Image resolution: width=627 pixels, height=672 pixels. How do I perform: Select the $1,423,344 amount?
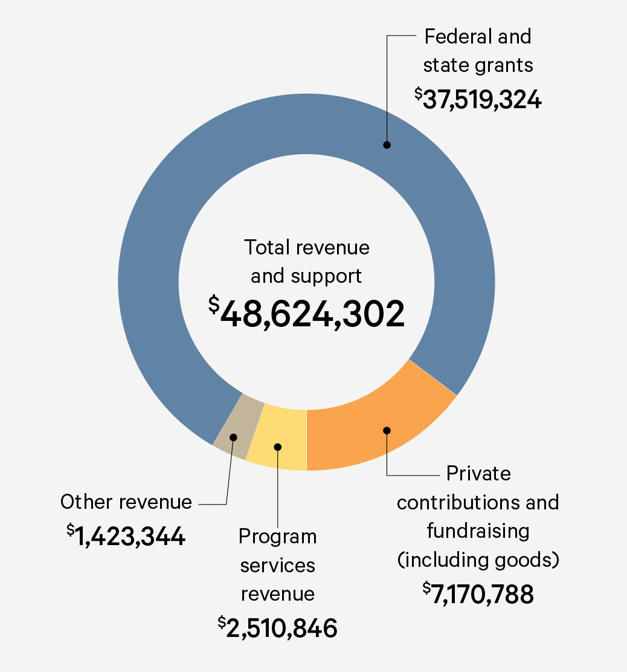pyautogui.click(x=126, y=536)
